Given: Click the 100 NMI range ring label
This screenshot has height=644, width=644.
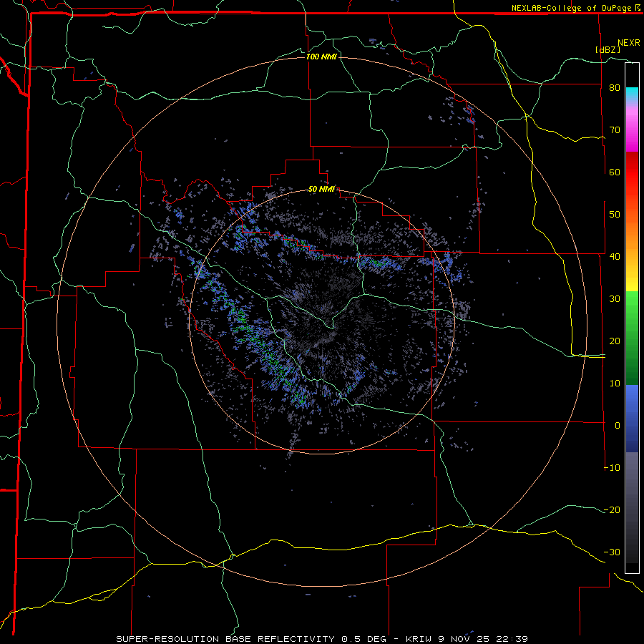Looking at the screenshot, I should [321, 57].
